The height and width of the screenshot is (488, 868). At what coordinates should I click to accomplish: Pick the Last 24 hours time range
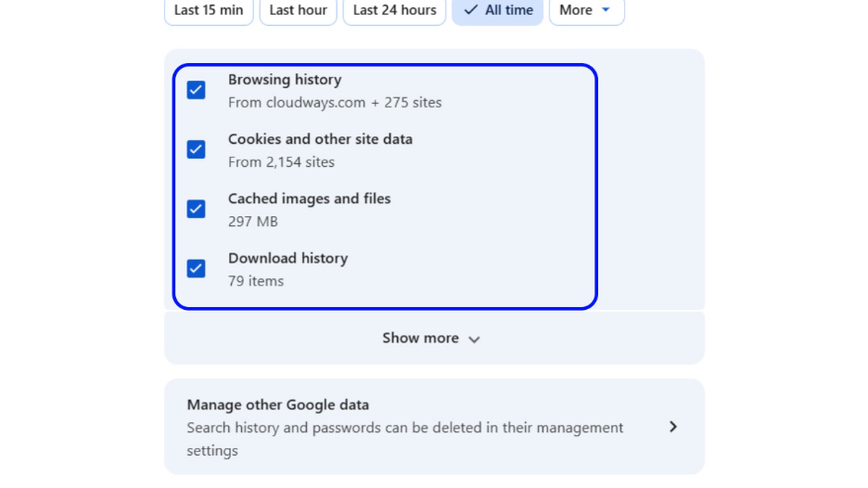pyautogui.click(x=394, y=10)
